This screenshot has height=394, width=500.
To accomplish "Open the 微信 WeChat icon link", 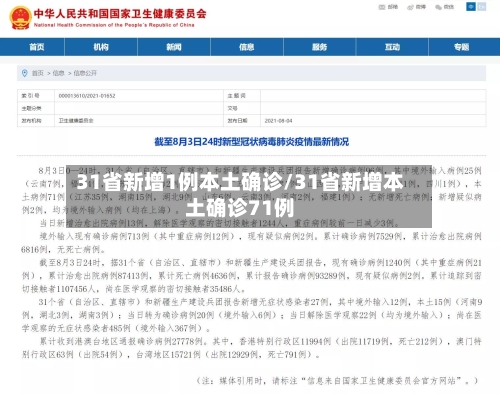I will (444, 7).
